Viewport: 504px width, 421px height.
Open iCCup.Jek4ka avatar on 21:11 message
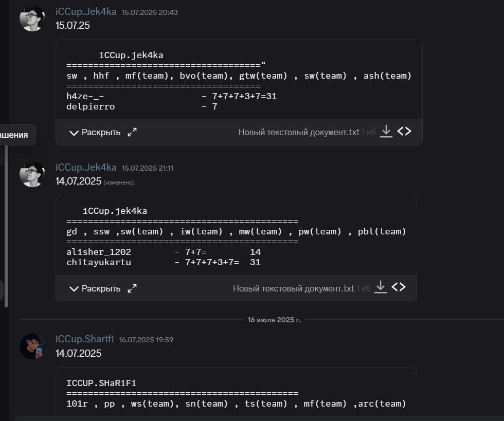32,174
